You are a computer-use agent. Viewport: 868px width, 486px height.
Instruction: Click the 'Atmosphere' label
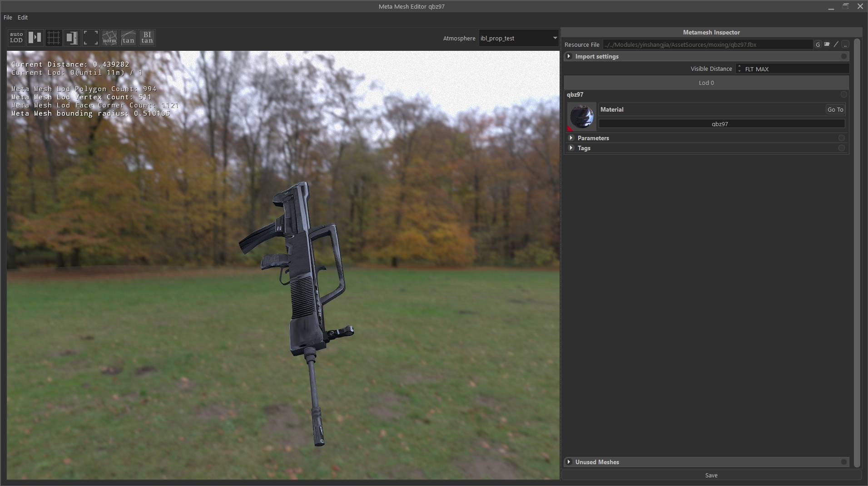click(x=459, y=38)
